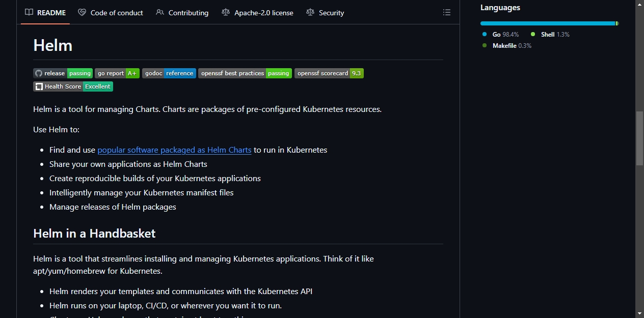Click 'Helm is a tool for managing Charts' sentence

click(x=207, y=109)
